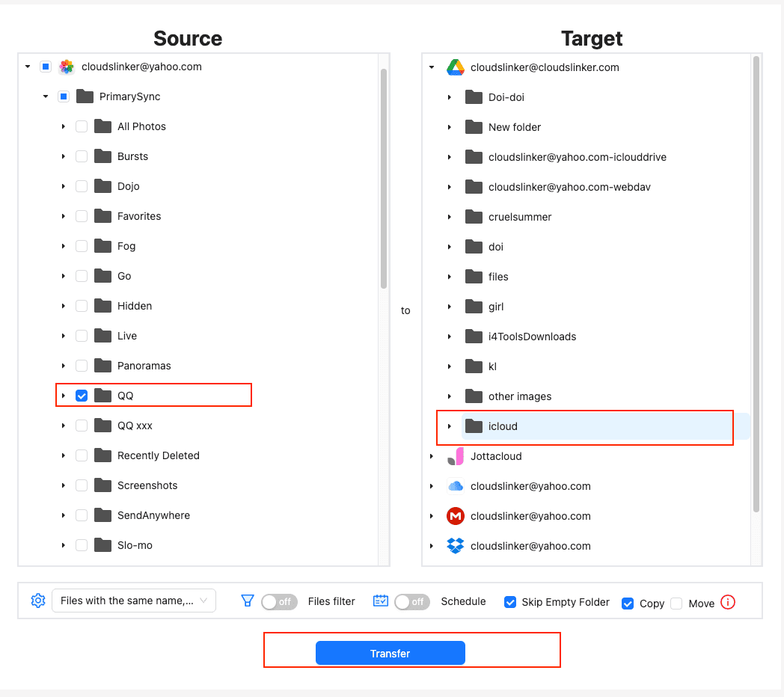
Task: Open the duplicate file name handling dropdown
Action: (x=133, y=601)
